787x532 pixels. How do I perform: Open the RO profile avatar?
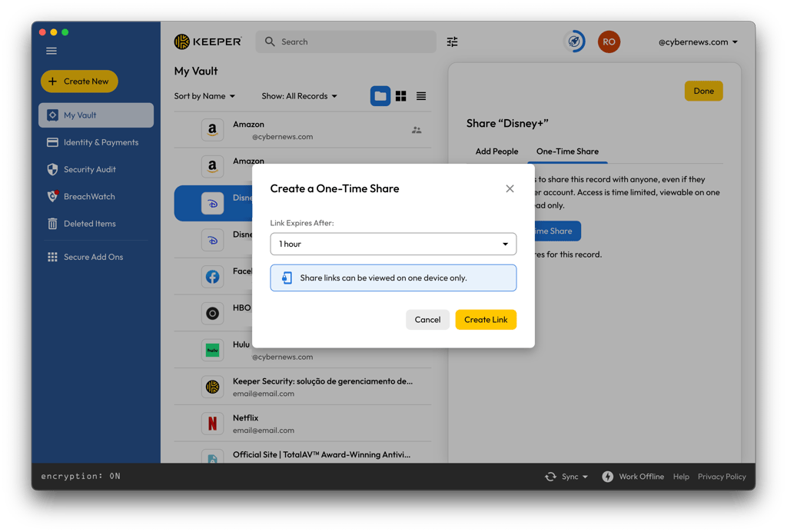[x=609, y=42]
